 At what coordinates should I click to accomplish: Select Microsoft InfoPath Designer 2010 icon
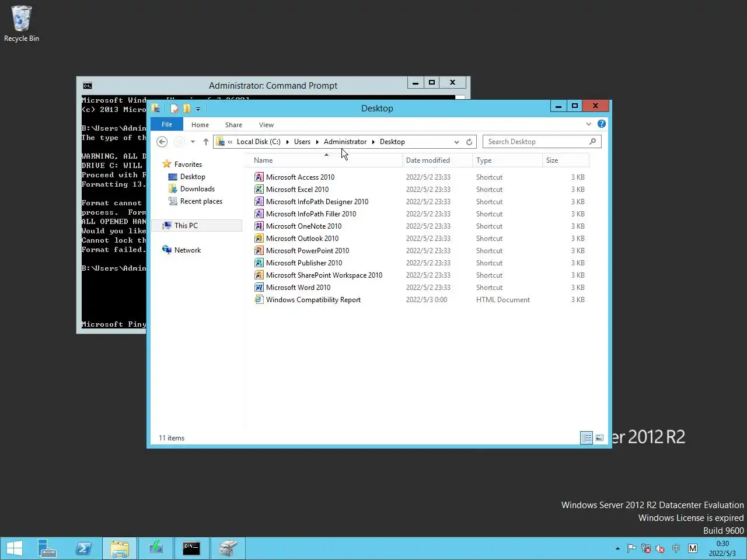(259, 201)
